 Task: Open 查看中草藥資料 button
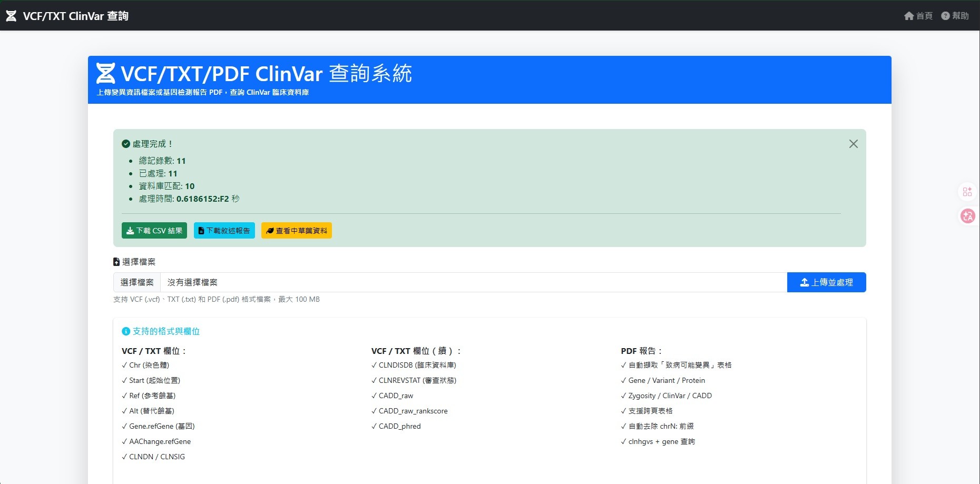point(297,231)
